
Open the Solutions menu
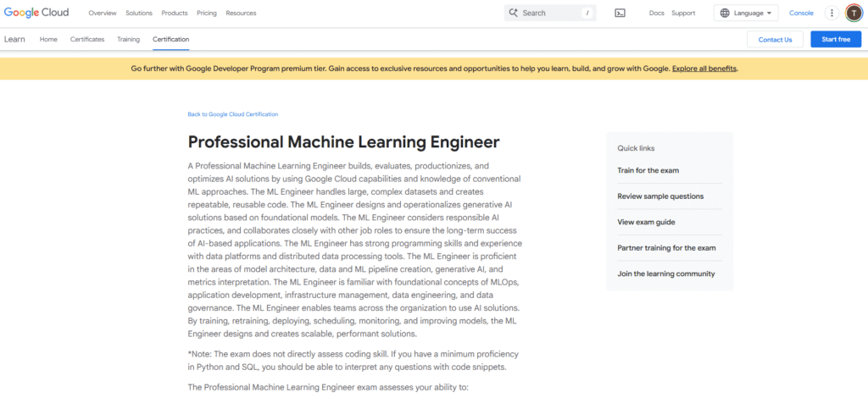pyautogui.click(x=139, y=14)
